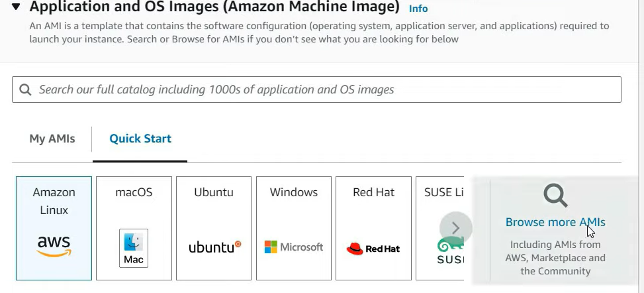Choose the macOS tile label
This screenshot has width=644, height=293.
134,192
